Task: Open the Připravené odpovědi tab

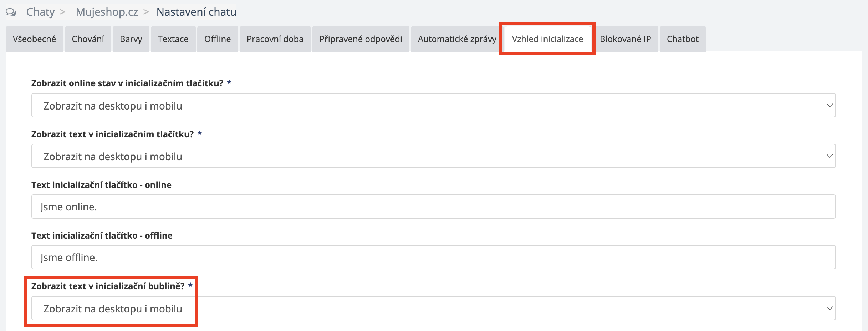Action: pos(361,39)
